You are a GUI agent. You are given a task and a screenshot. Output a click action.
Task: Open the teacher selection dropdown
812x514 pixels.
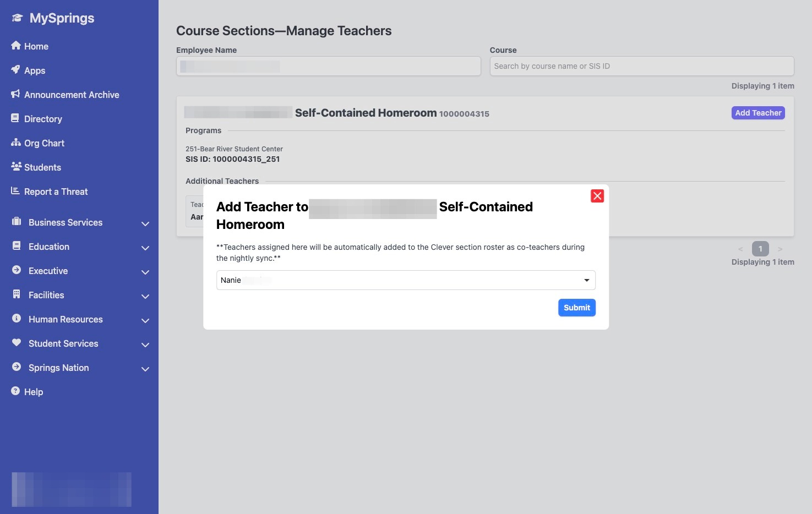(x=406, y=280)
